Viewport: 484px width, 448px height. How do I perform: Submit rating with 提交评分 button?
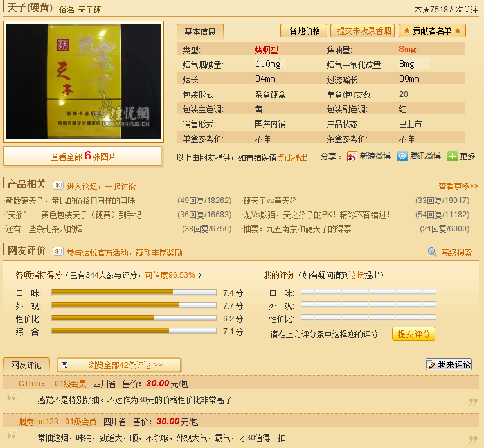click(x=413, y=334)
